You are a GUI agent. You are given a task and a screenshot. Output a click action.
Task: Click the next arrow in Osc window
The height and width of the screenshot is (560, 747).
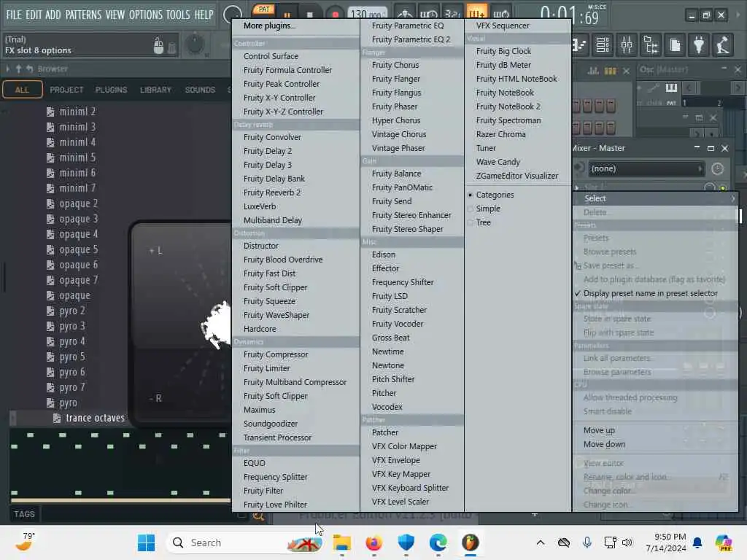click(x=738, y=87)
